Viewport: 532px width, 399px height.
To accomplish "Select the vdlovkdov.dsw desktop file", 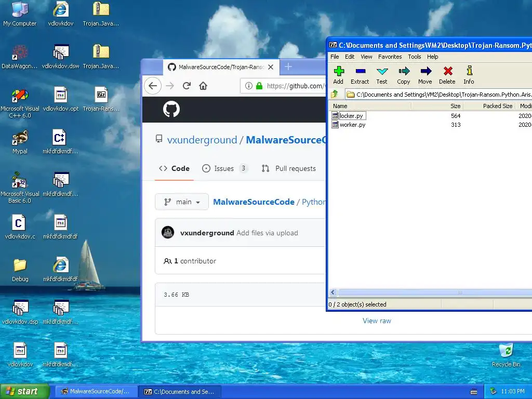I will [x=60, y=57].
